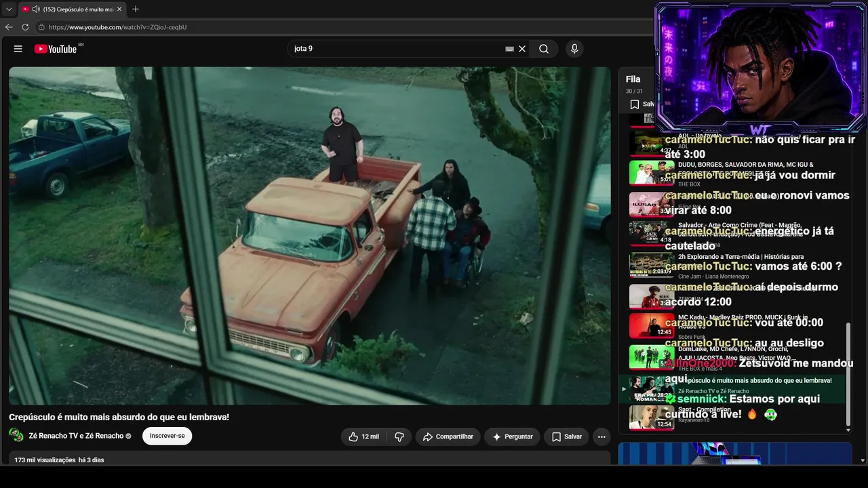Start voice search with the microphone
868x488 pixels.
coord(574,49)
